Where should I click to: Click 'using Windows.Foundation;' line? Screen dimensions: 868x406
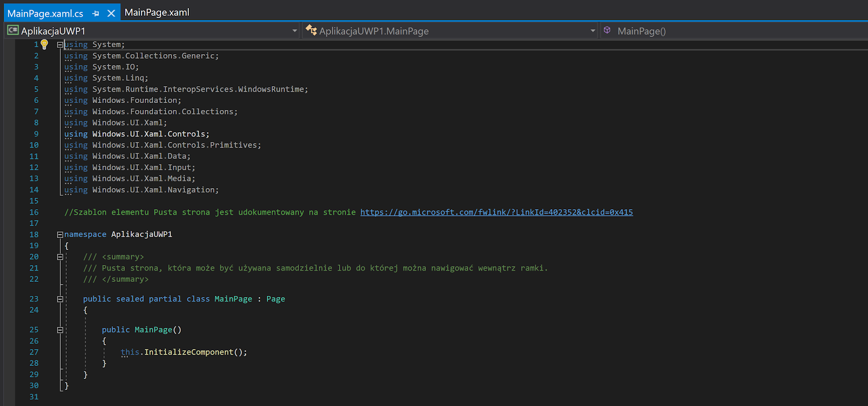123,100
